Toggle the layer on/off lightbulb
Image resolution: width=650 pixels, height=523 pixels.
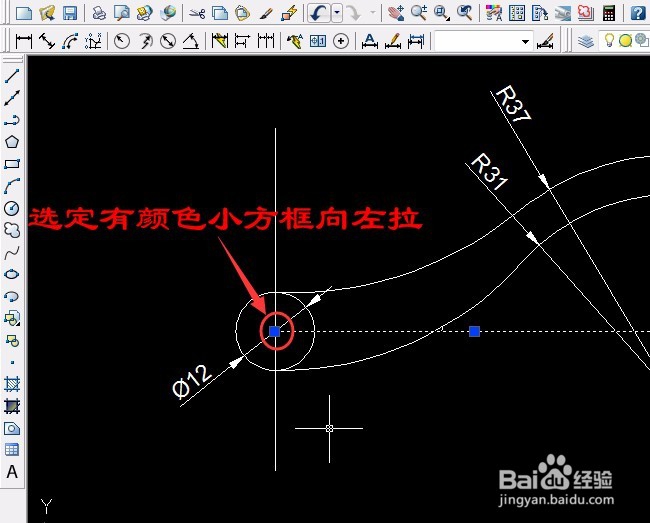tap(609, 41)
